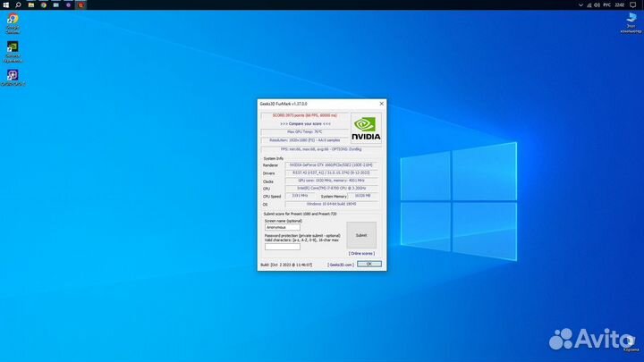Click the OS Windows 10 64-bit value
The width and height of the screenshot is (644, 362).
(331, 204)
